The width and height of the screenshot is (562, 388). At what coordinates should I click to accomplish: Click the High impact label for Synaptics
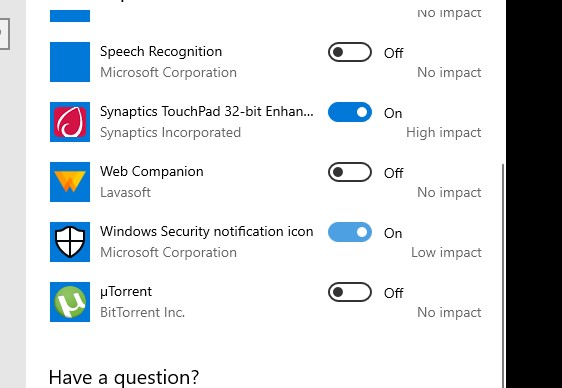point(444,133)
